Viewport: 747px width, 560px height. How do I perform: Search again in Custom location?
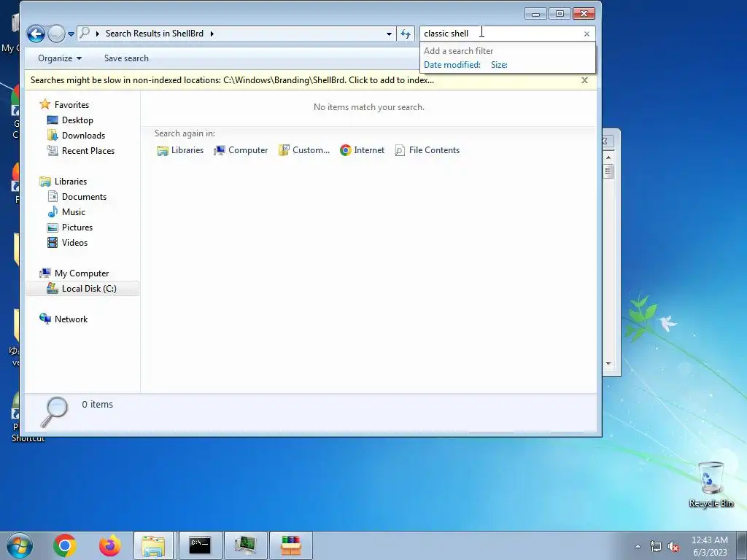pos(304,150)
